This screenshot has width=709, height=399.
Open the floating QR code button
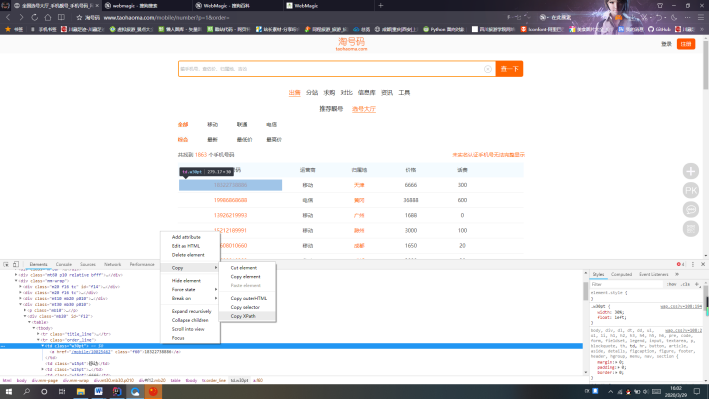(x=690, y=228)
